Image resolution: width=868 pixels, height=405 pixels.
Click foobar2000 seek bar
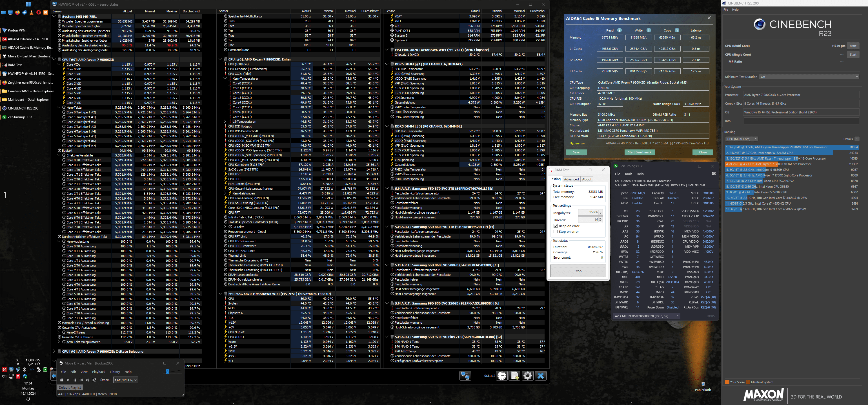163,380
